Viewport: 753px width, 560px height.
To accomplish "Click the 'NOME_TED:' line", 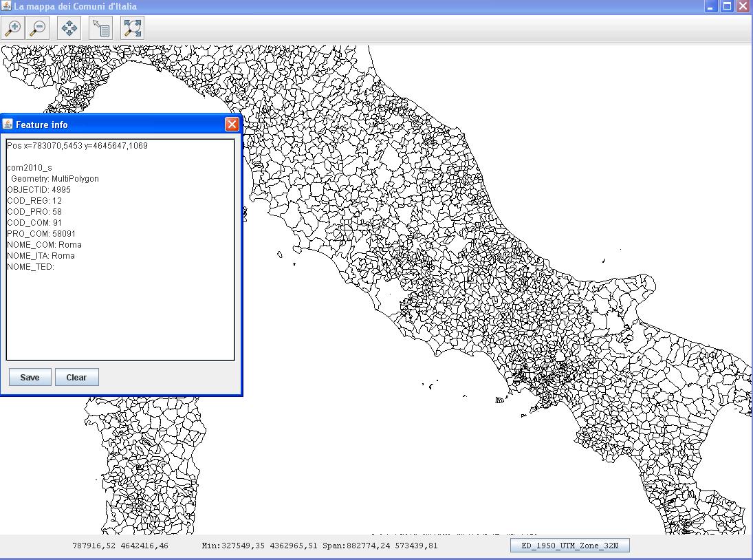I will (31, 267).
